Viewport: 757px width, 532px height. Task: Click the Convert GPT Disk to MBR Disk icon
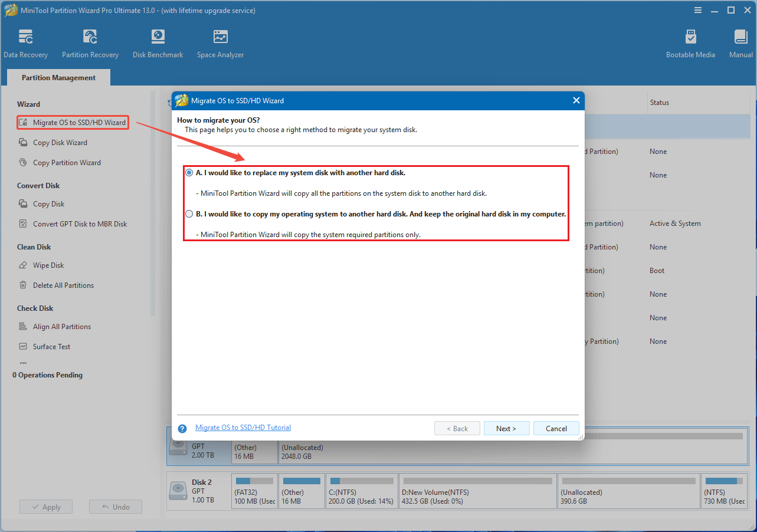coord(23,224)
